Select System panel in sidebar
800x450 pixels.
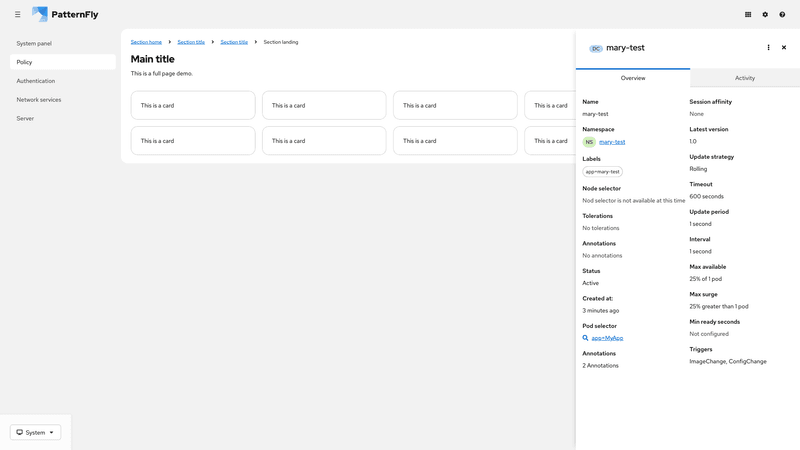click(63, 43)
